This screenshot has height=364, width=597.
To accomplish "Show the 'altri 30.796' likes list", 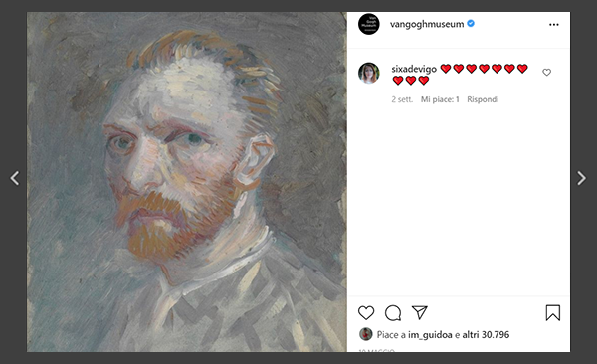I will point(486,335).
